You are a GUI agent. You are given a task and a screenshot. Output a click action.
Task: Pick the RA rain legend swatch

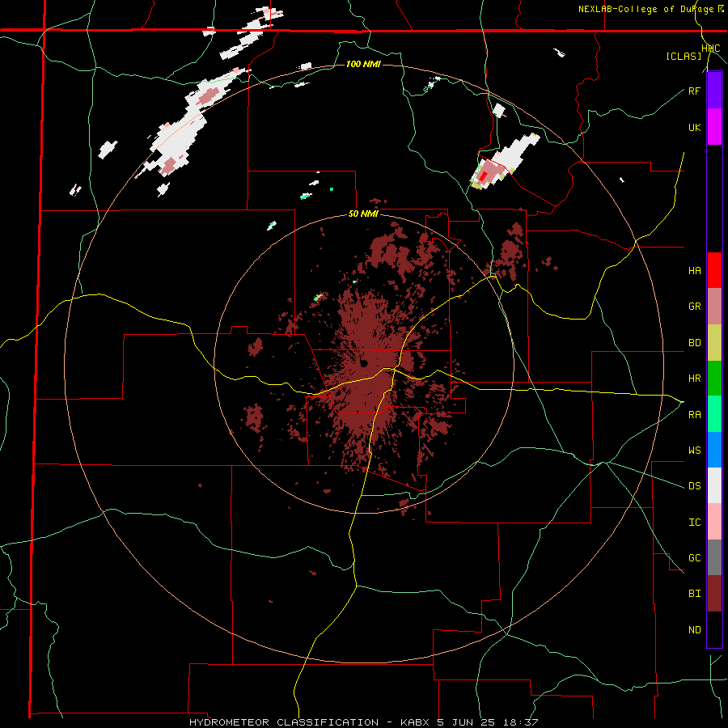(714, 414)
